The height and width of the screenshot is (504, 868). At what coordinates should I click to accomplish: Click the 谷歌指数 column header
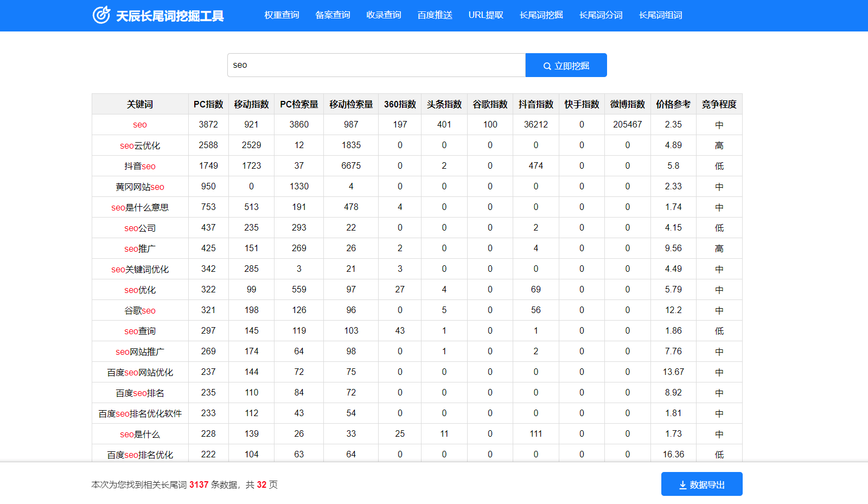pos(490,104)
